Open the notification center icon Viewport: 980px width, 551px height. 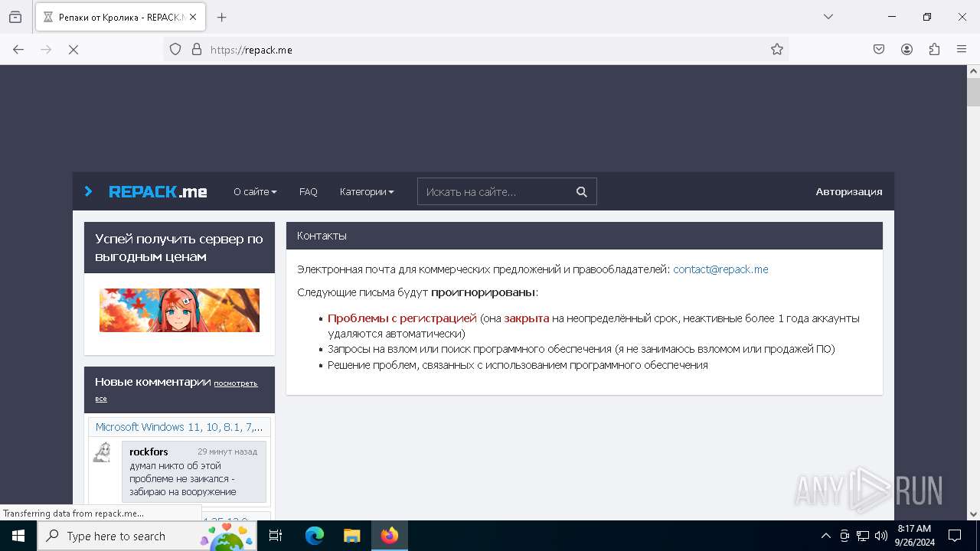(955, 536)
